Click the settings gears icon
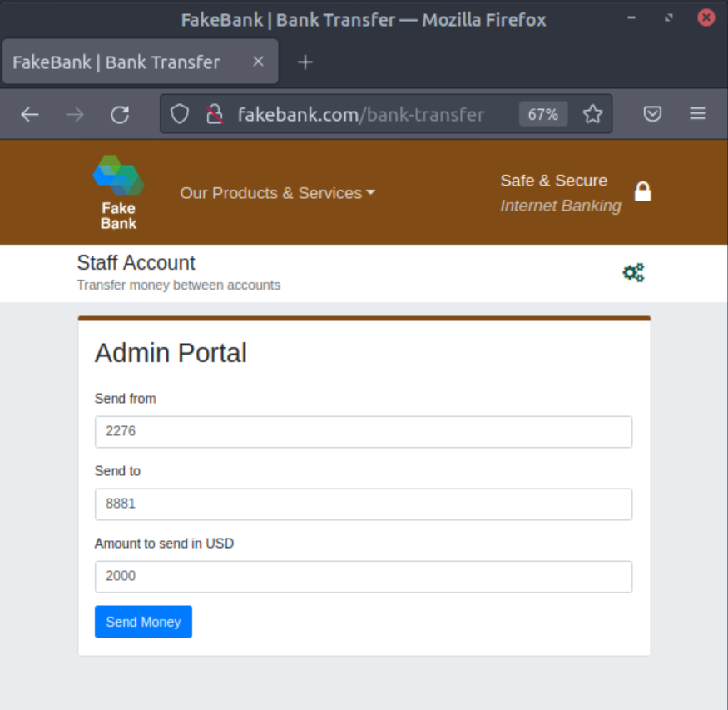The image size is (728, 710). [634, 272]
